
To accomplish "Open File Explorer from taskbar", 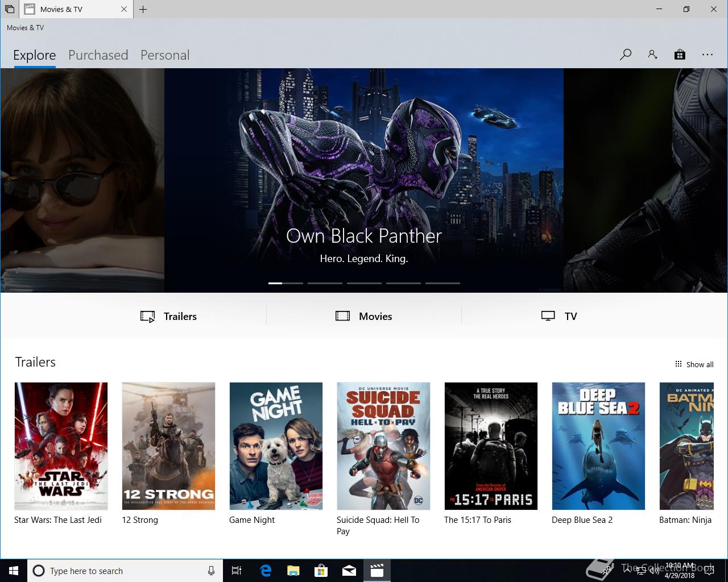I will pos(293,571).
